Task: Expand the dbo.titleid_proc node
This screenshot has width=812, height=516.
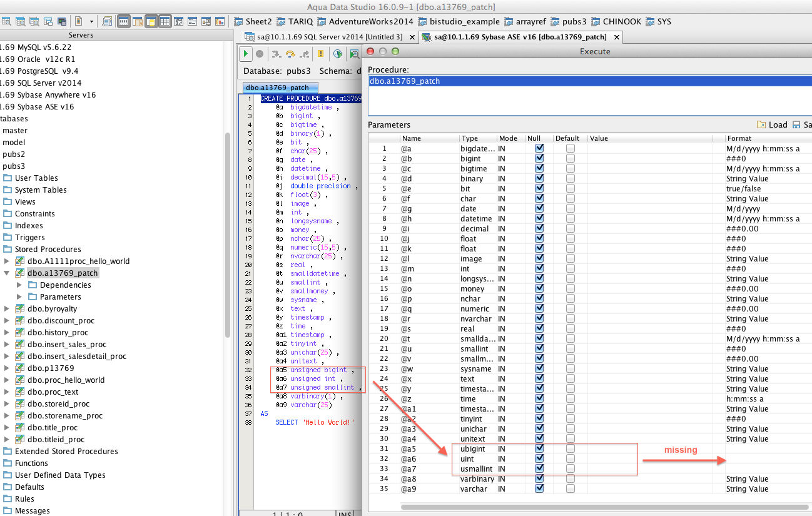Action: point(7,440)
